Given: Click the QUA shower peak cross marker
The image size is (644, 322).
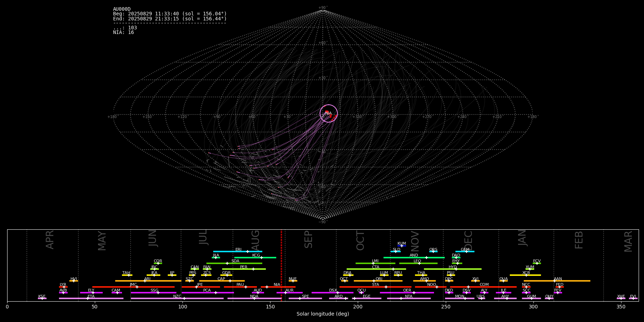Looking at the screenshot, I should (x=503, y=281).
